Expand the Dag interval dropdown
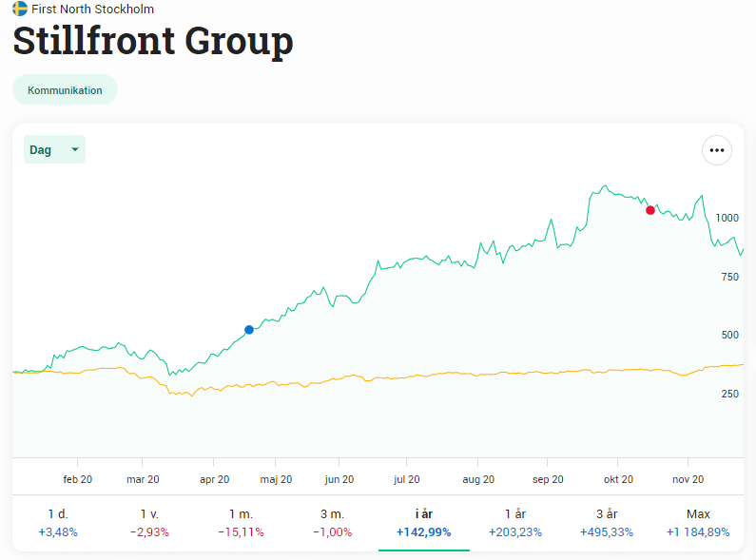 tap(54, 149)
